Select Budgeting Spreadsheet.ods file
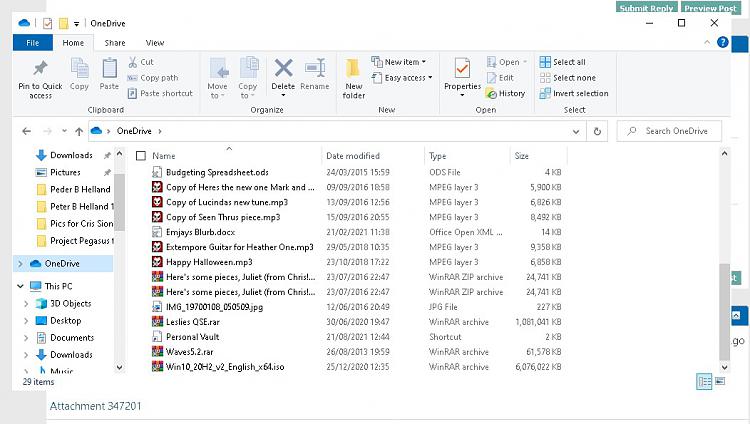Screen dimensions: 750x424 217,172
